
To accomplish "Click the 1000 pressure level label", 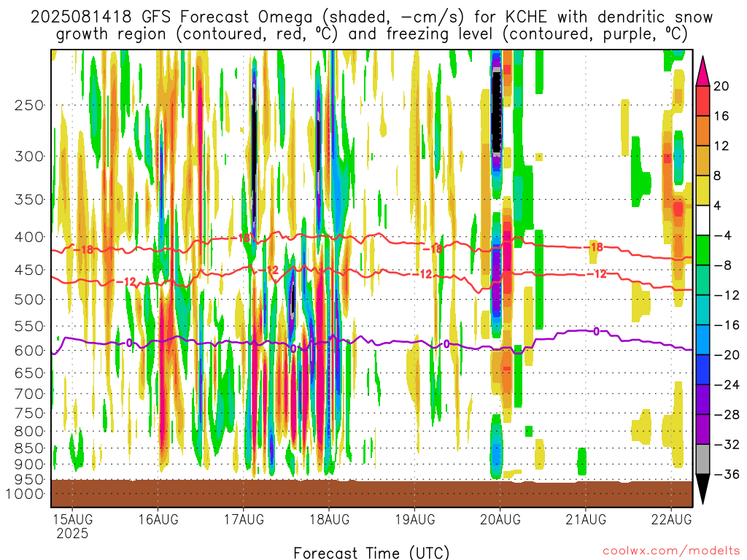I will [25, 494].
